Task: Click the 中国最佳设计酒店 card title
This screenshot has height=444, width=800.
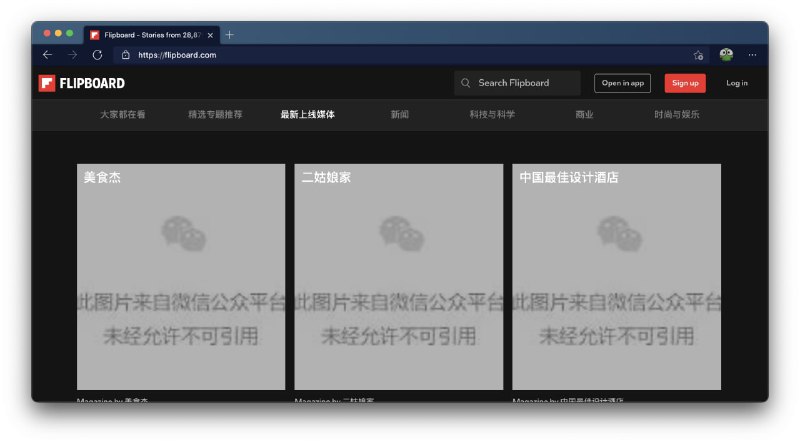Action: coord(569,178)
